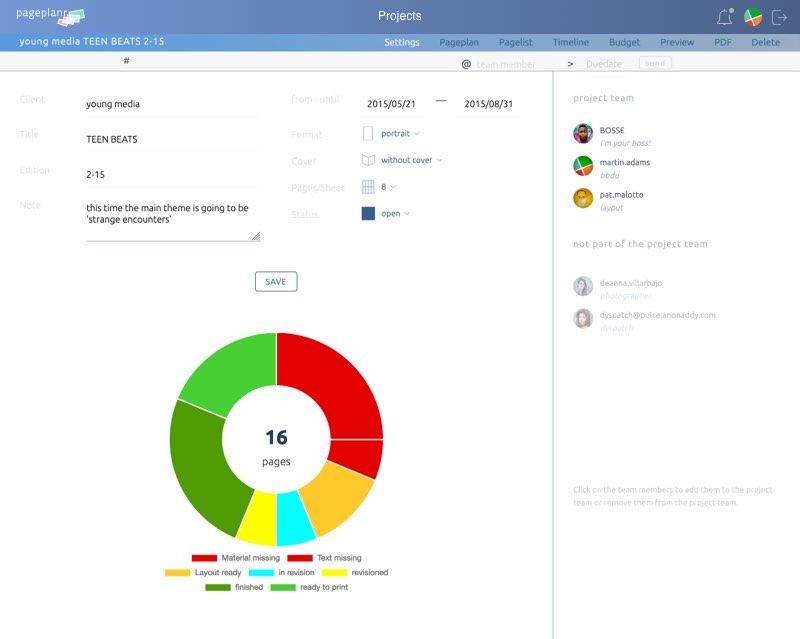Click the Edition field '2-15'
The image size is (800, 639).
pyautogui.click(x=172, y=175)
